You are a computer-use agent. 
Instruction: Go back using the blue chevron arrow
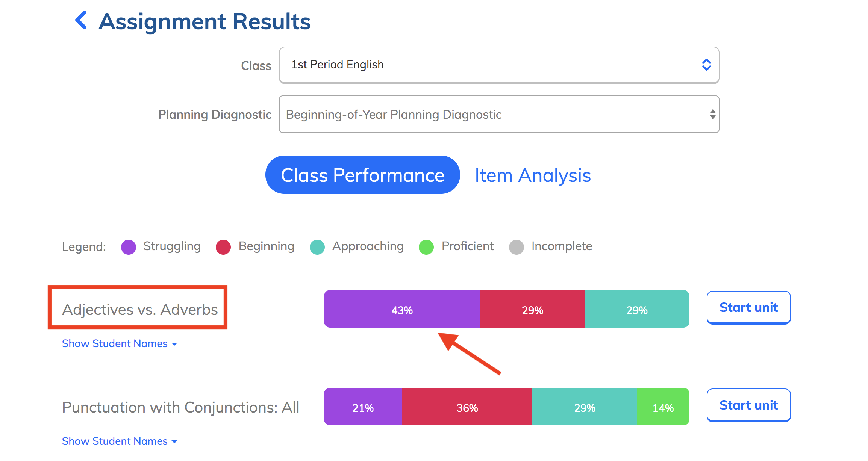(81, 20)
